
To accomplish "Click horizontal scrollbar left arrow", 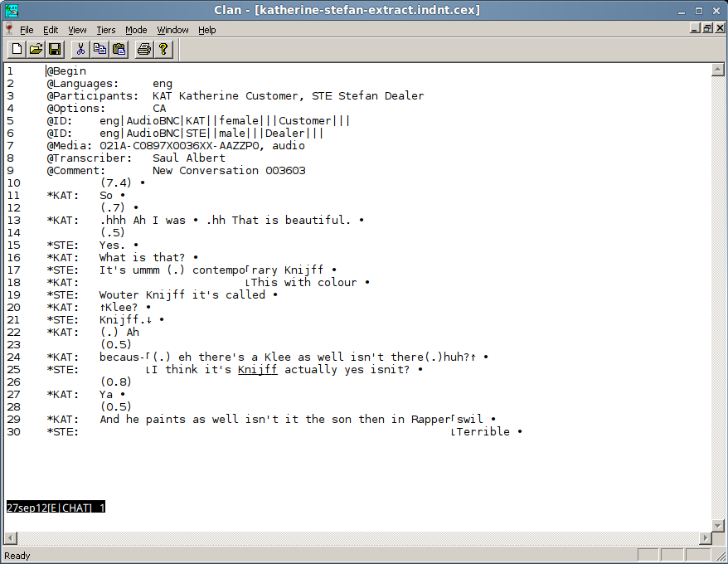I will click(11, 538).
